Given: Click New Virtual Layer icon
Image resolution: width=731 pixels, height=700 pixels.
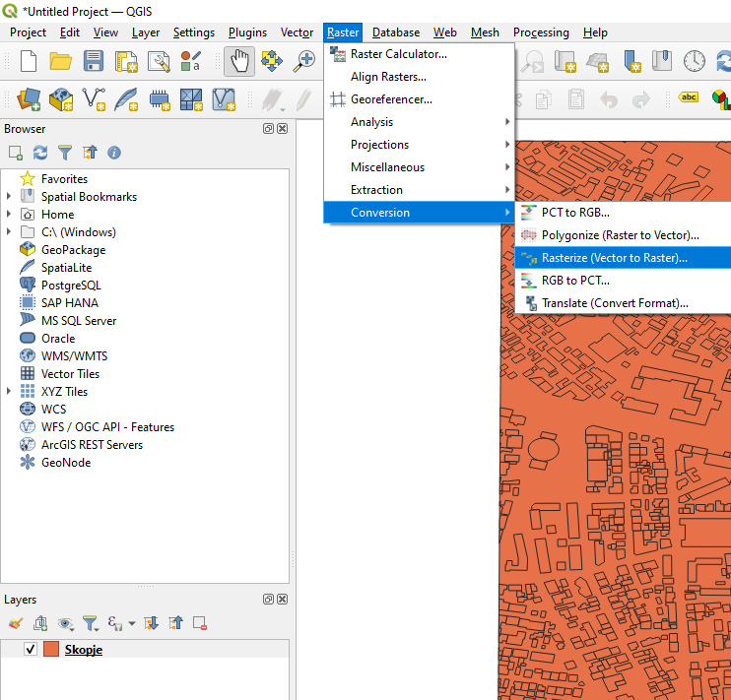Looking at the screenshot, I should tap(224, 99).
